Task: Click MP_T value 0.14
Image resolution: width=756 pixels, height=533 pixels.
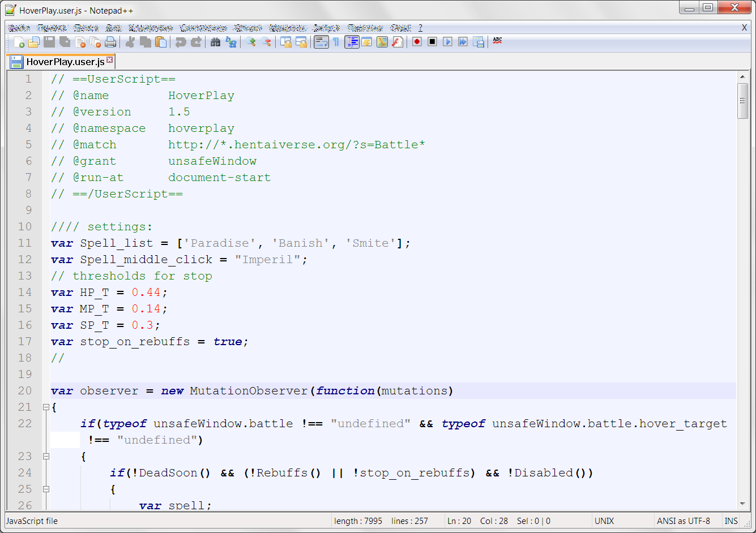Action: coord(146,309)
